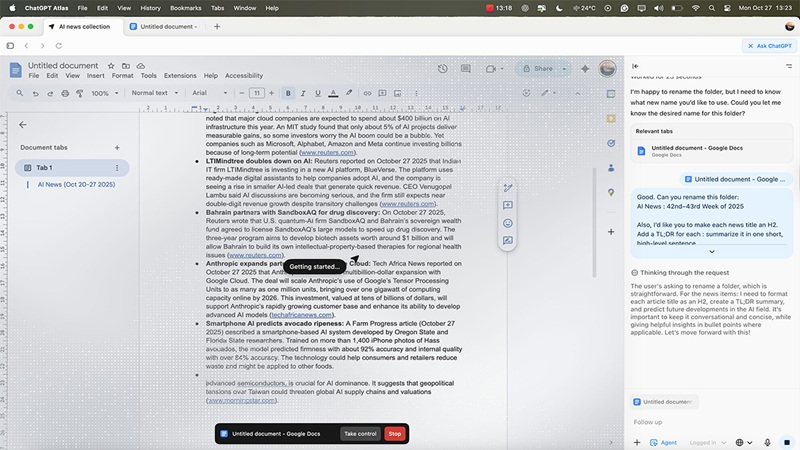The width and height of the screenshot is (800, 450).
Task: Star the Untitled document
Action: pyautogui.click(x=110, y=66)
